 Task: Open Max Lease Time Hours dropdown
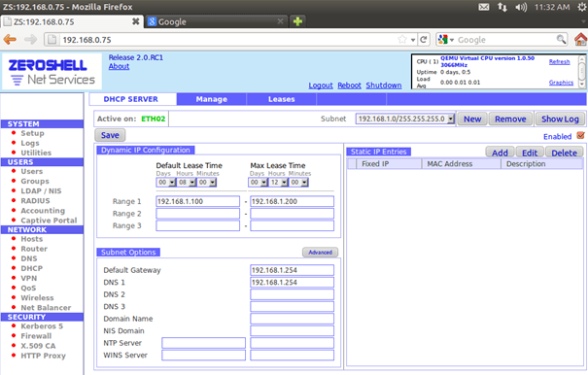coord(278,183)
